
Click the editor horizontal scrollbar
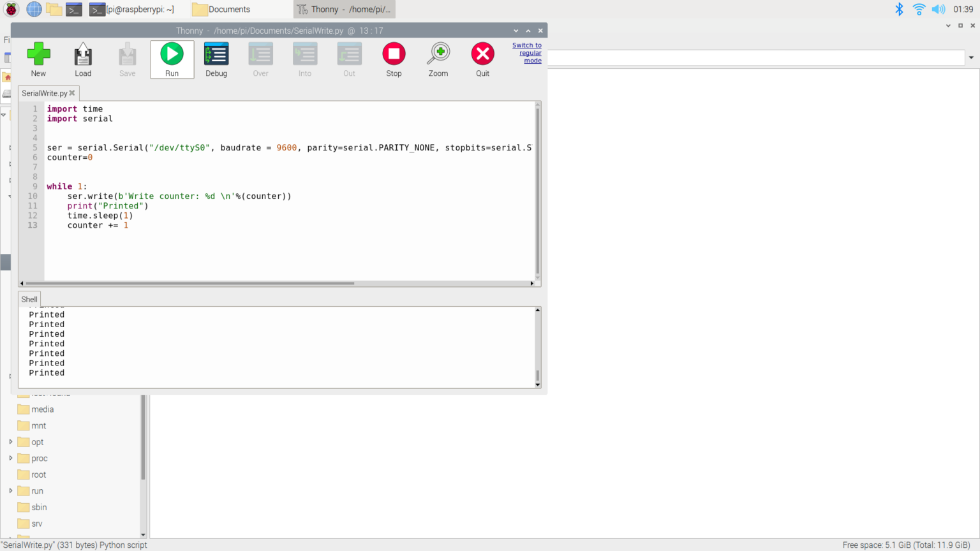click(189, 283)
